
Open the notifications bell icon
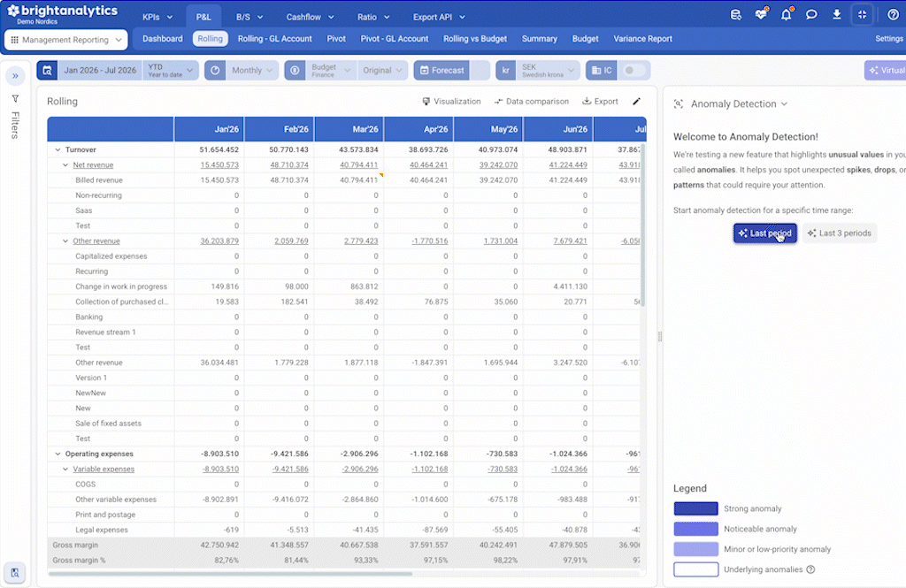coord(786,14)
